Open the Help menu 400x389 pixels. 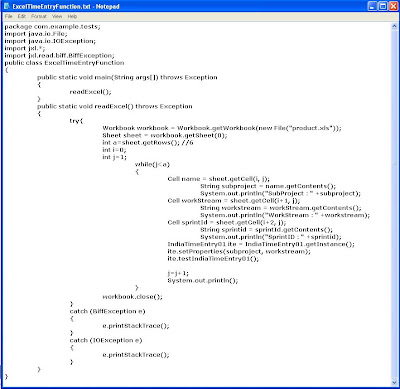[x=72, y=16]
